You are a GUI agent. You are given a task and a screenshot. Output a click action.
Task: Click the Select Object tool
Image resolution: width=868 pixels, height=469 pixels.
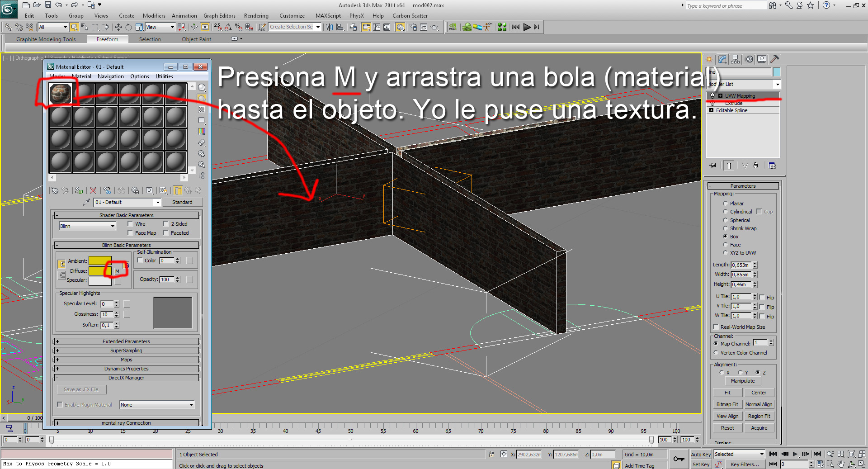pyautogui.click(x=74, y=27)
